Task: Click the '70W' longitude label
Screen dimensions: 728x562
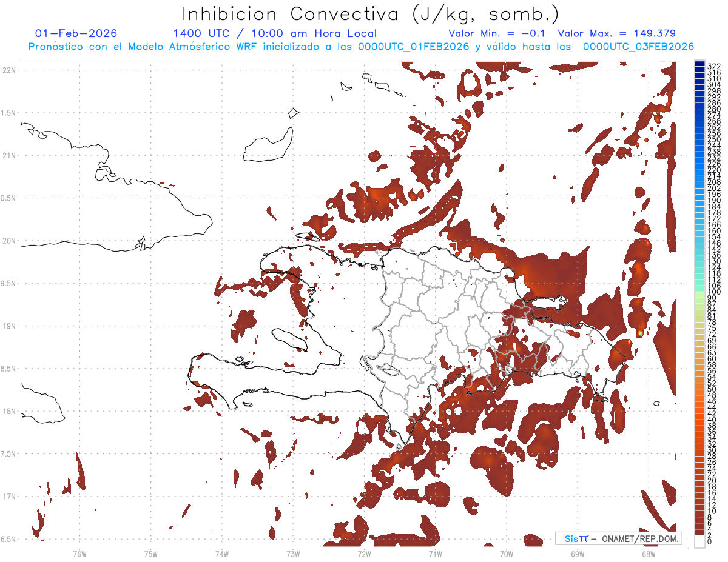Action: [507, 554]
